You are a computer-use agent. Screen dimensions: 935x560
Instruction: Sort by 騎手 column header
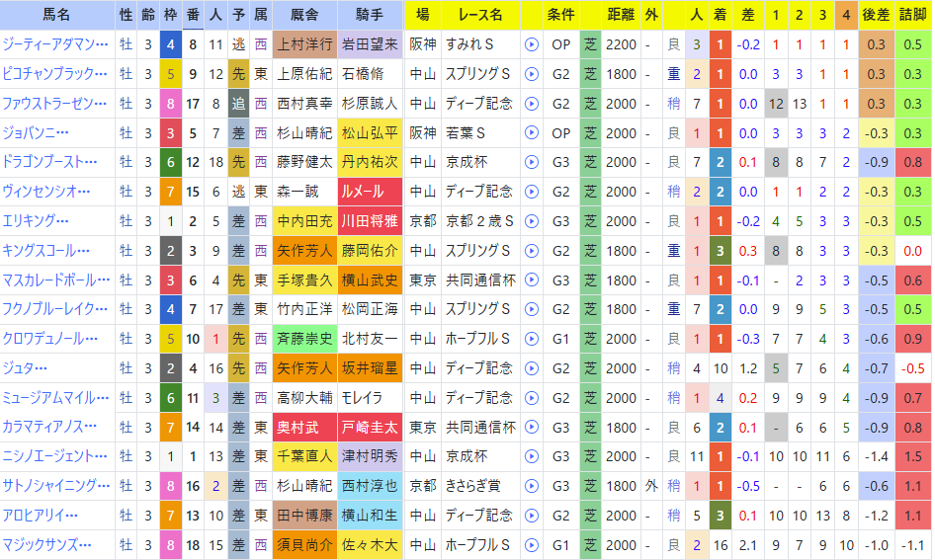[x=370, y=15]
